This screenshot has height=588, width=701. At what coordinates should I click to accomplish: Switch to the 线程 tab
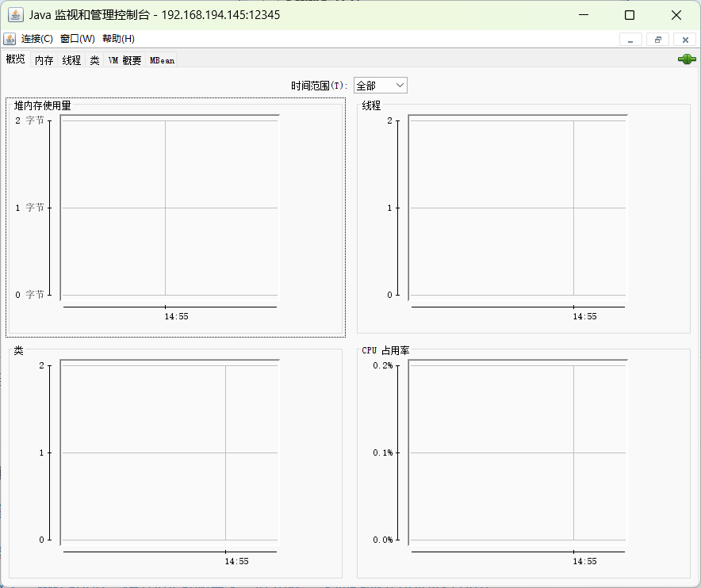tap(71, 60)
